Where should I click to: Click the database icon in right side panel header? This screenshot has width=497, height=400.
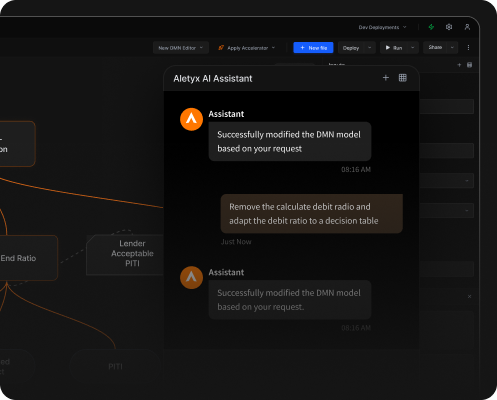[x=469, y=65]
